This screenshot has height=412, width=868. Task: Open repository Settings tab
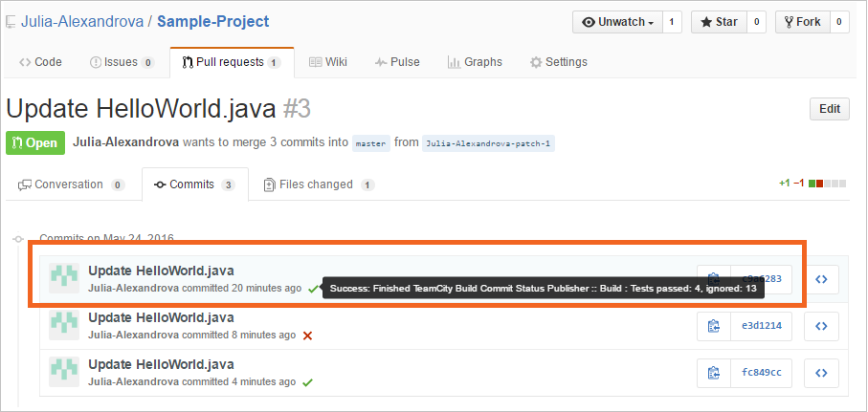click(559, 62)
